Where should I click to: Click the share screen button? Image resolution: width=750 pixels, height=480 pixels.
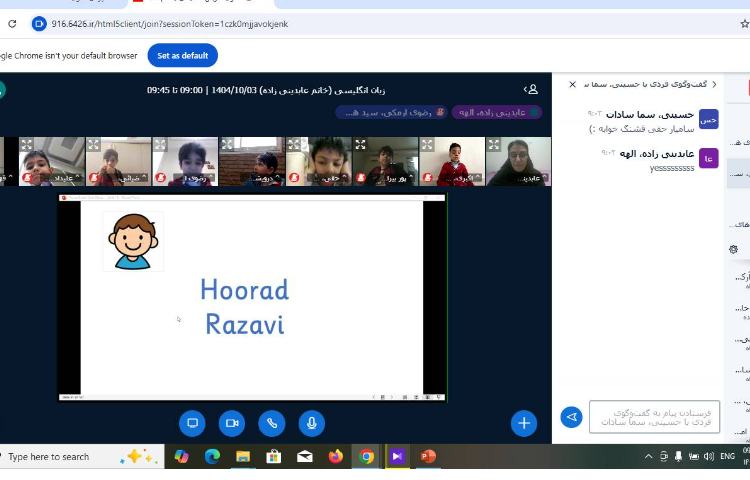(x=192, y=423)
